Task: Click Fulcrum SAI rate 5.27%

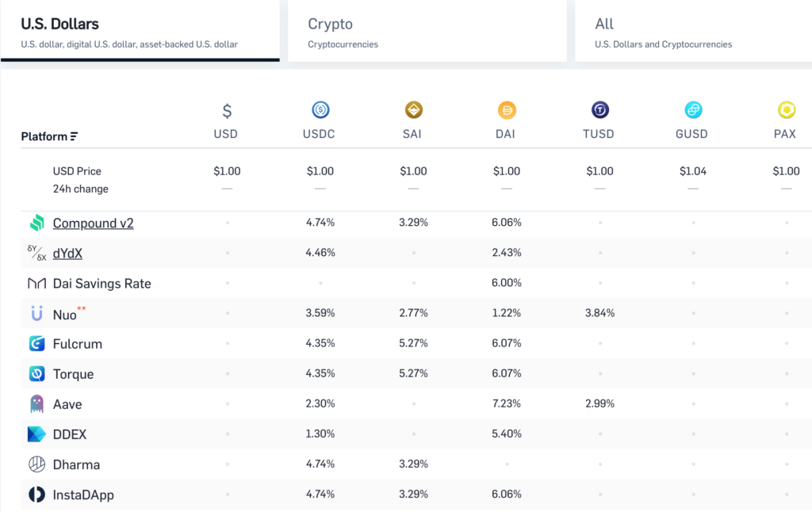Action: click(413, 342)
